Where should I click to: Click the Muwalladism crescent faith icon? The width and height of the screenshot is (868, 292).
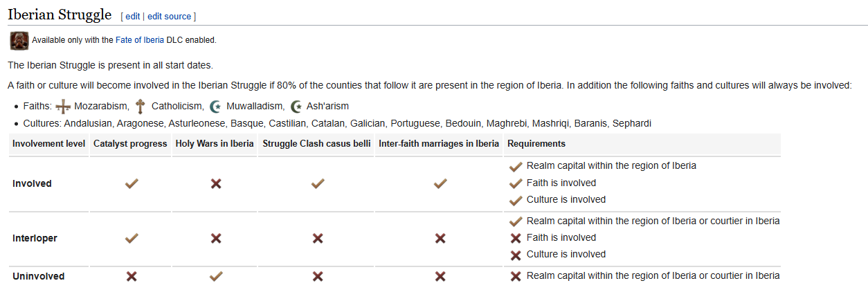215,107
